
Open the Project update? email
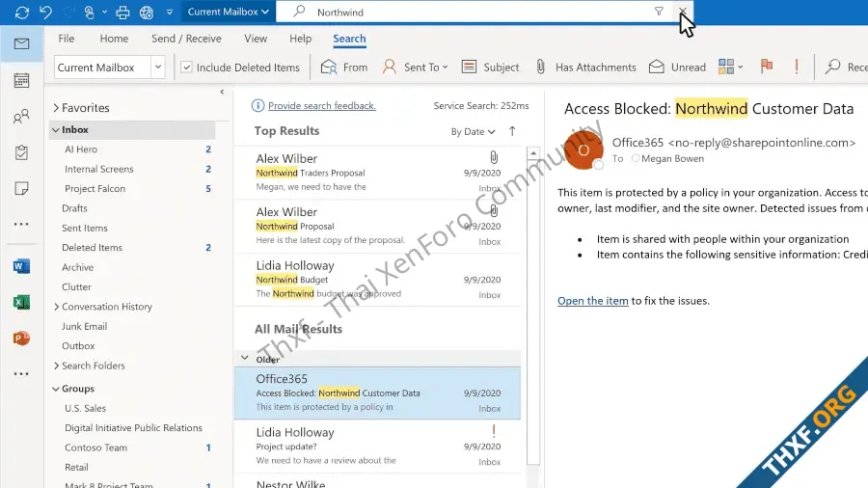coord(377,446)
